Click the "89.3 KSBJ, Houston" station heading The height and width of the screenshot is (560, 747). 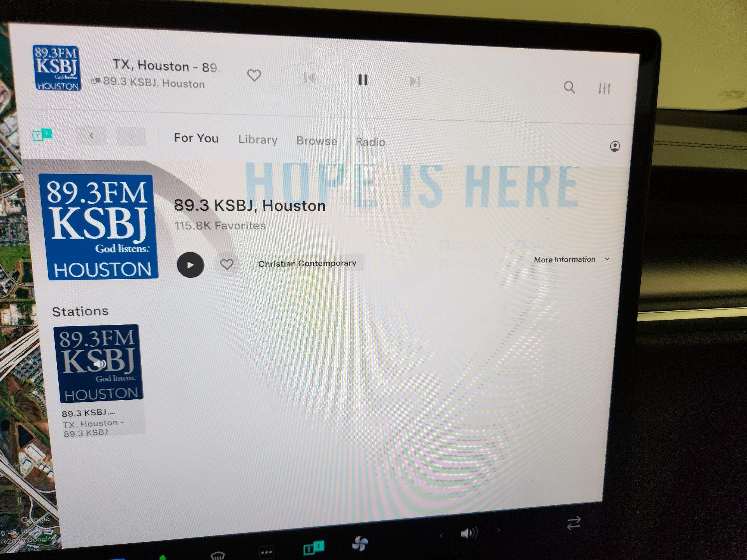[249, 205]
